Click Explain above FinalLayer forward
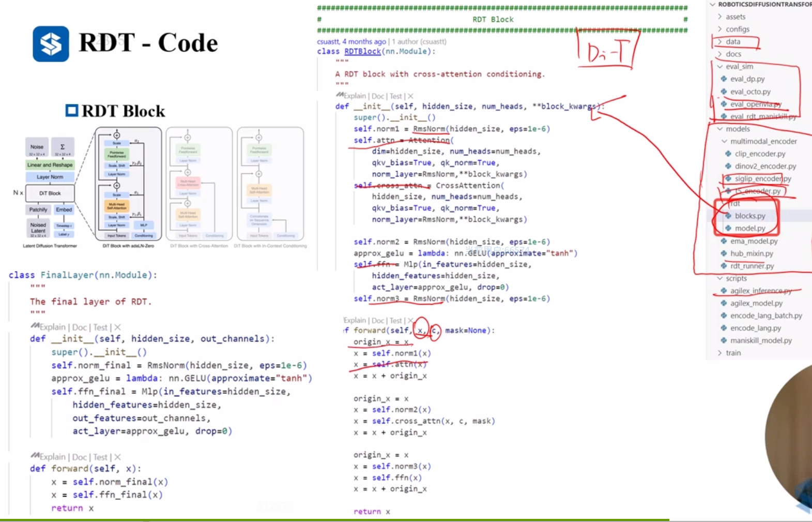The height and width of the screenshot is (522, 812). (x=53, y=457)
